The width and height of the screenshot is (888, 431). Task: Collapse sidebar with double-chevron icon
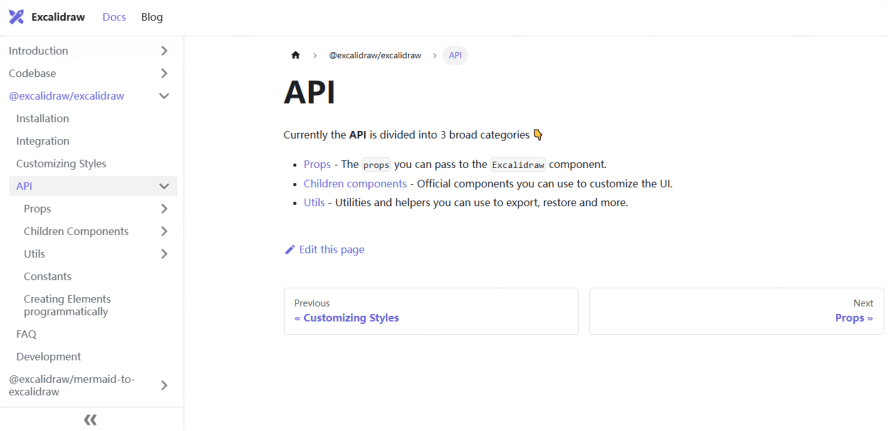90,420
